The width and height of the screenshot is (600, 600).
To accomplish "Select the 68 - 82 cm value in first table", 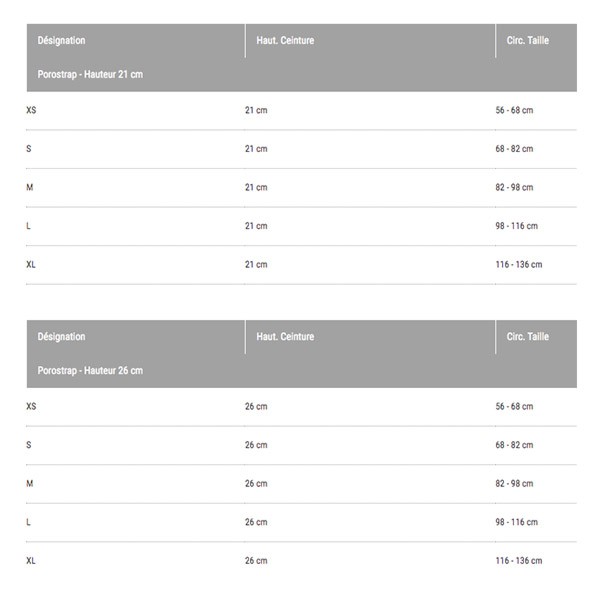I will (514, 149).
